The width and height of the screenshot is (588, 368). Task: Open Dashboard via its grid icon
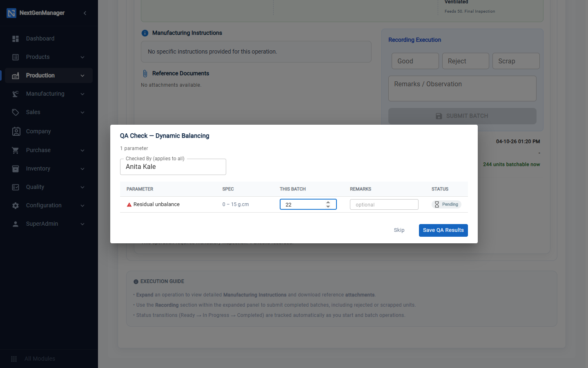[x=16, y=39]
